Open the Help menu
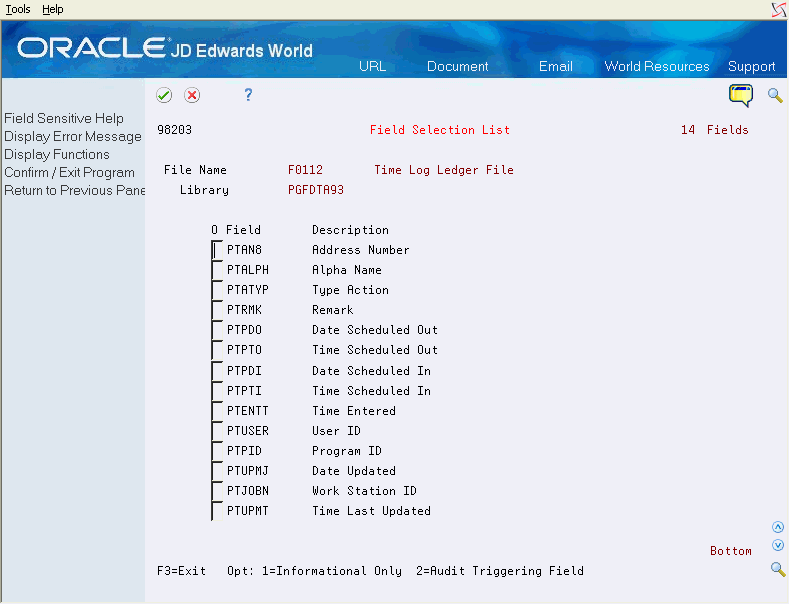The height and width of the screenshot is (604, 789). pos(52,9)
